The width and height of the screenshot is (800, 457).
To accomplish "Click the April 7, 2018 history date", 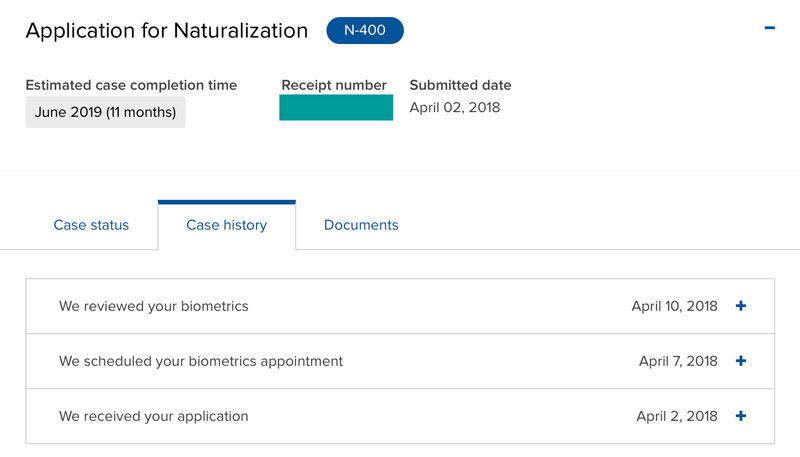I will pos(678,361).
